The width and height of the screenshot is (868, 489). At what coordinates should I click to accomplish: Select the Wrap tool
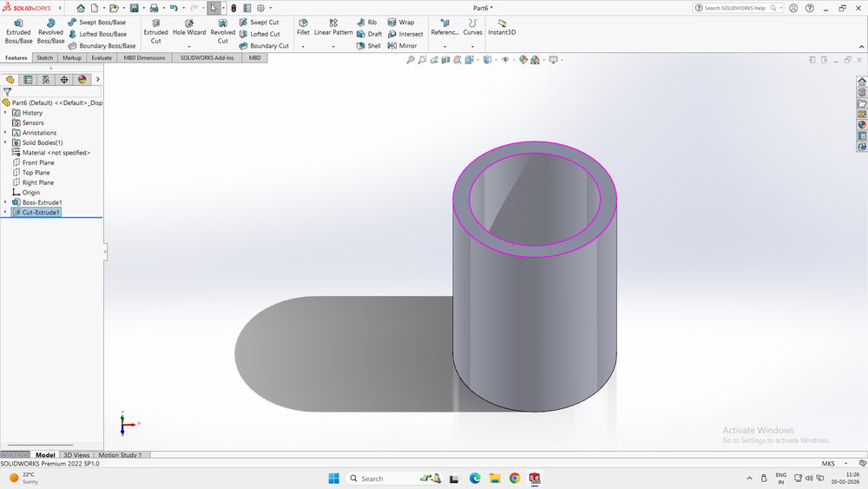coord(401,23)
